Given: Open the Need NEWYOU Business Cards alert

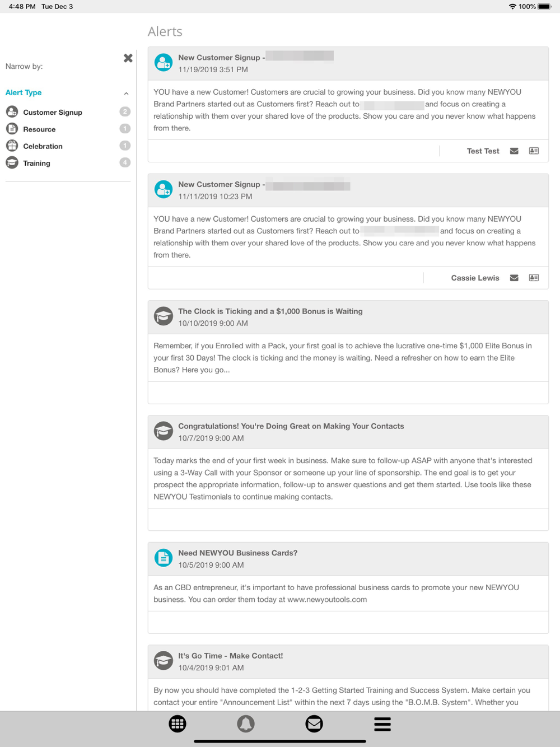Looking at the screenshot, I should point(237,553).
